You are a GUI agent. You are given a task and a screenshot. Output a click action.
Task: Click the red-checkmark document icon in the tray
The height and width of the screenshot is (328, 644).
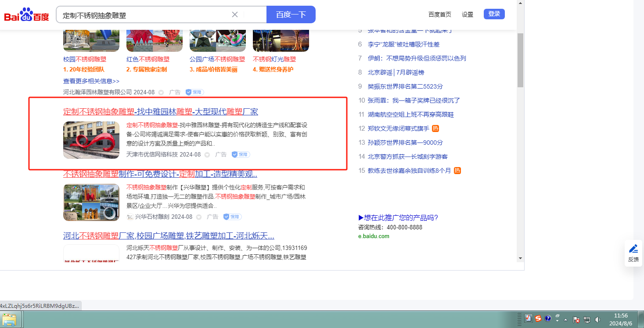coord(529,318)
